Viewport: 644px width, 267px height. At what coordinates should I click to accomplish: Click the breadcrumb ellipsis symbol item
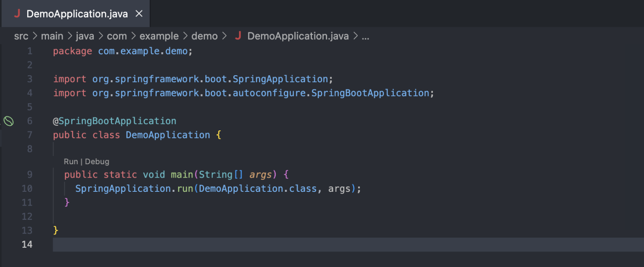(x=365, y=36)
